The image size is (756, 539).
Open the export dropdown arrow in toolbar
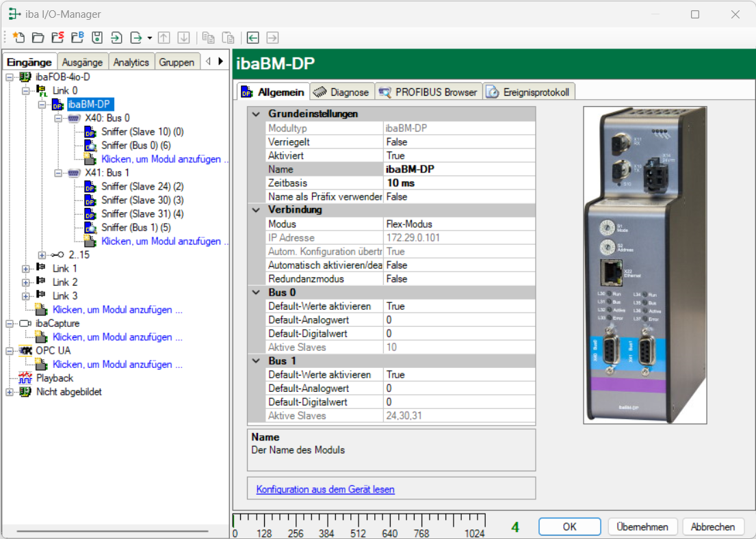(x=149, y=38)
